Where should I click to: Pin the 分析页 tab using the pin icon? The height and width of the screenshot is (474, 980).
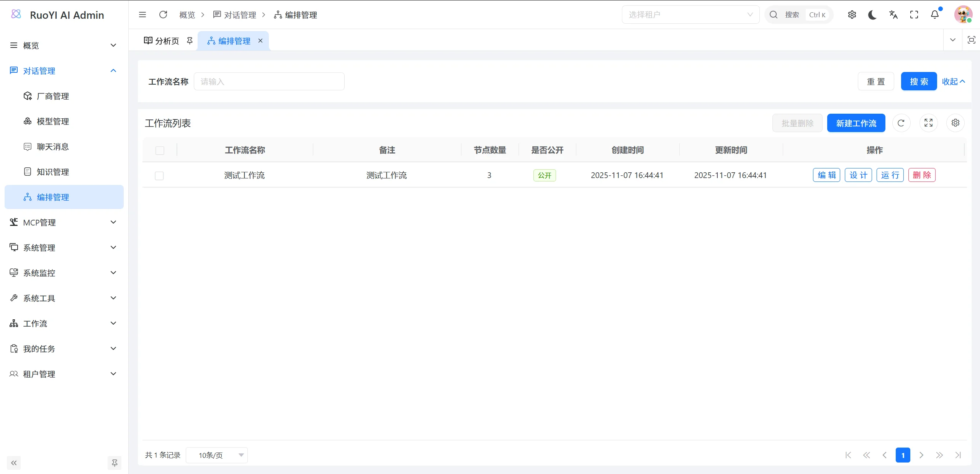coord(190,41)
